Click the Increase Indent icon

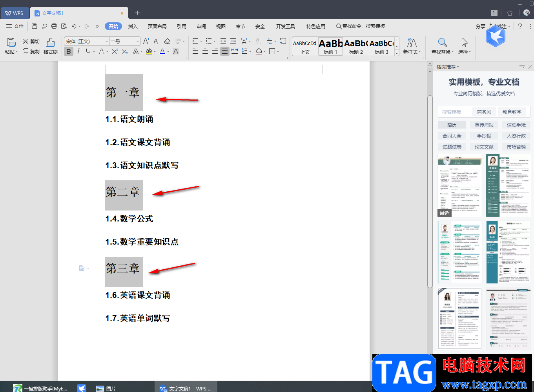pyautogui.click(x=233, y=41)
